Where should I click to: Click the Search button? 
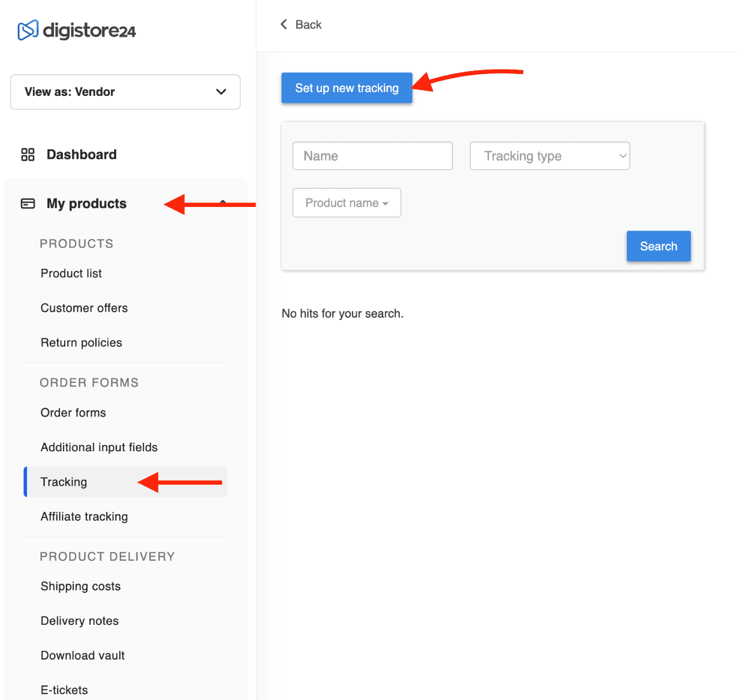coord(658,246)
